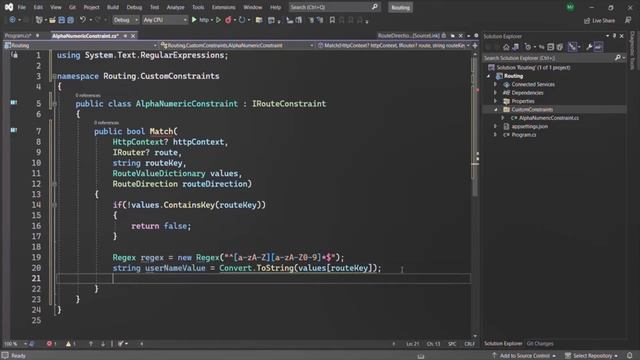
Task: Select AlphaNumericConstraint.cs in Solution Explorer
Action: 548,118
